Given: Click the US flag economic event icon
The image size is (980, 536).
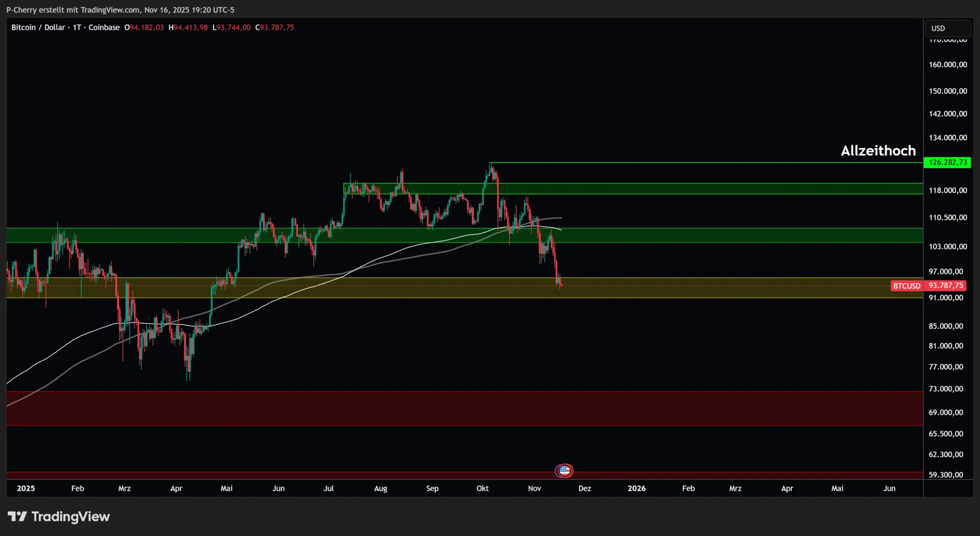Looking at the screenshot, I should tap(564, 470).
